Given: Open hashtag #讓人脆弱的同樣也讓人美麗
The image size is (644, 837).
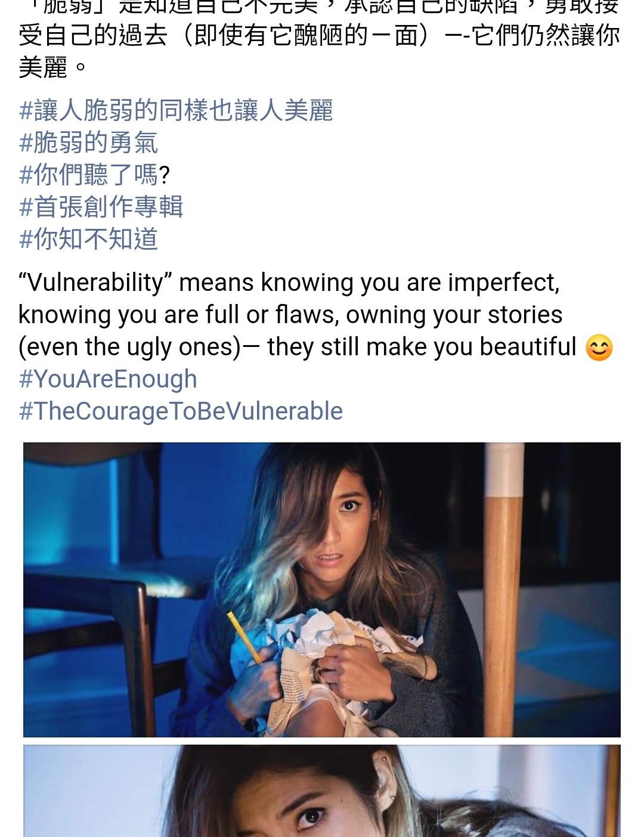Looking at the screenshot, I should (176, 111).
